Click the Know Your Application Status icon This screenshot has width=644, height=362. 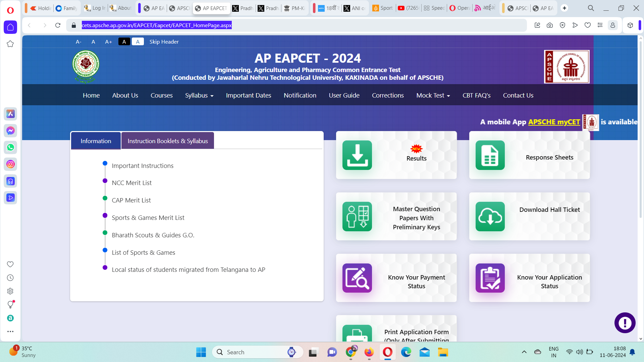pos(490,278)
